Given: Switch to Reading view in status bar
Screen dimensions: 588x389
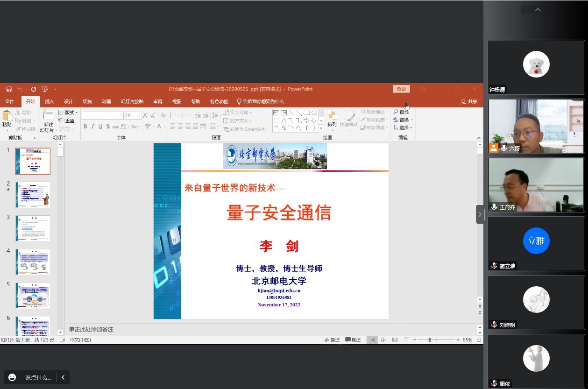Looking at the screenshot, I should (x=395, y=340).
